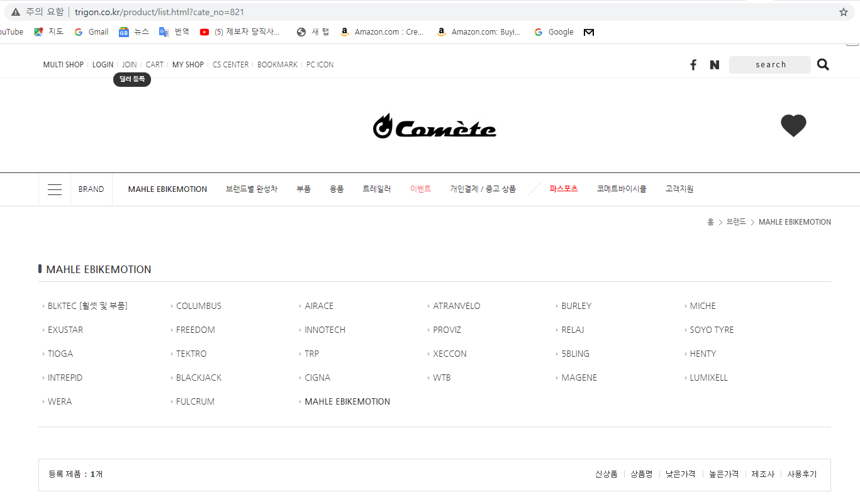Open the Amazon.com : Cre... bookmark

382,32
